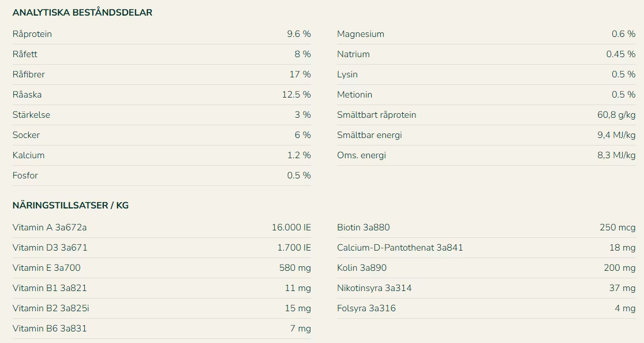
Task: Click the Vitamin D3 1.700 IE value
Action: (294, 248)
